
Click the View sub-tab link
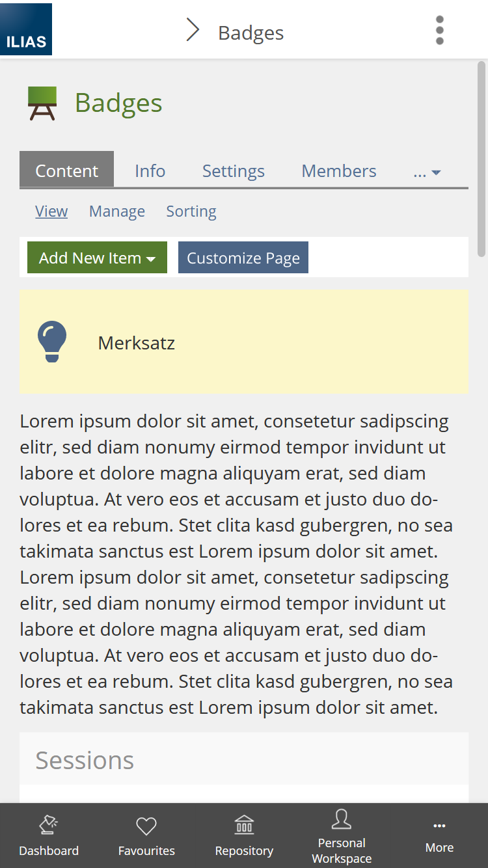coord(51,211)
